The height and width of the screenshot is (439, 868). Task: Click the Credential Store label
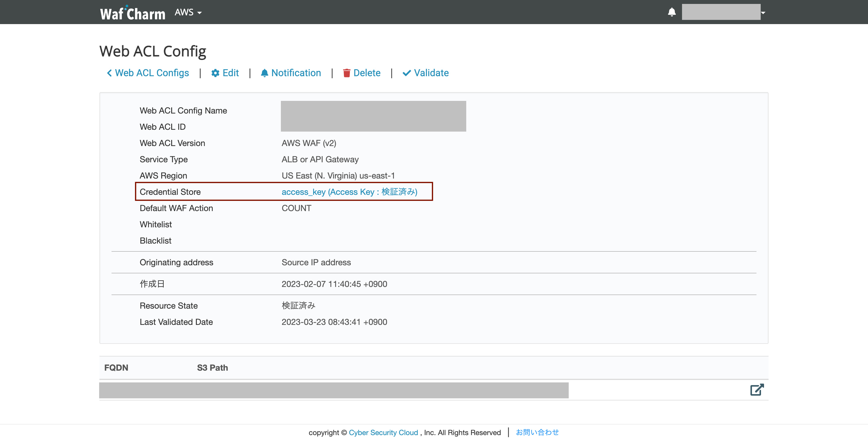tap(170, 192)
